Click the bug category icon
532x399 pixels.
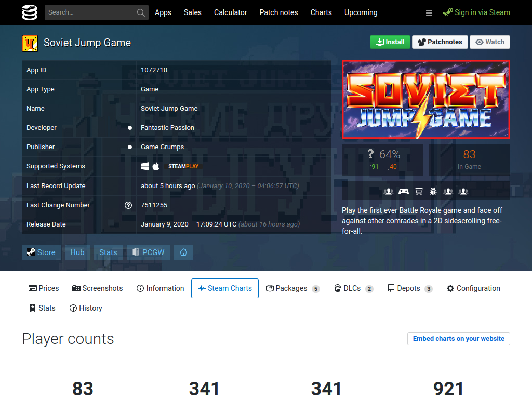click(x=433, y=191)
